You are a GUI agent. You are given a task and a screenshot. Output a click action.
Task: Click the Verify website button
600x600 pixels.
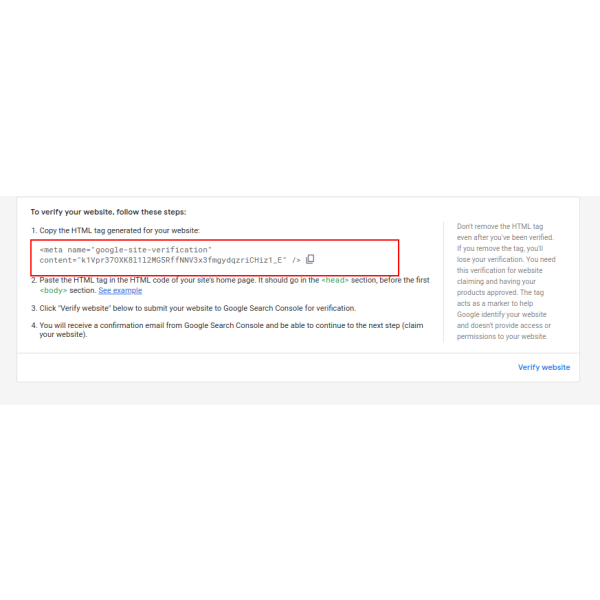(x=544, y=367)
